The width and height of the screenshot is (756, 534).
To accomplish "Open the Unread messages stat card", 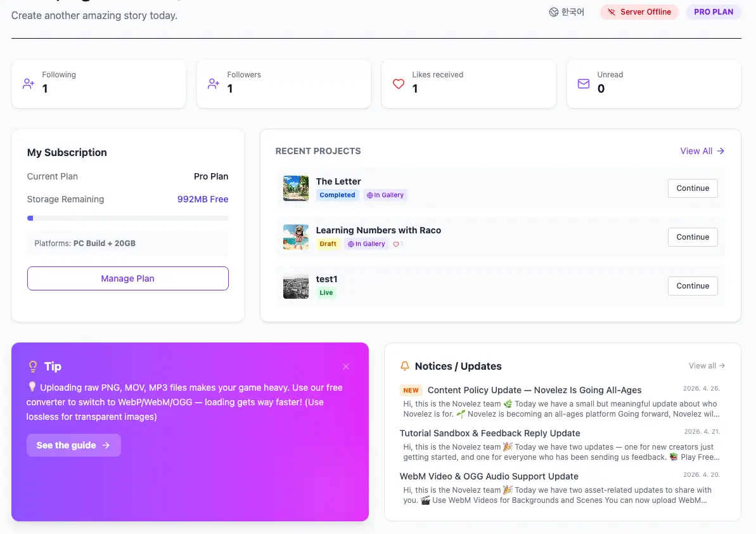I will coord(654,84).
